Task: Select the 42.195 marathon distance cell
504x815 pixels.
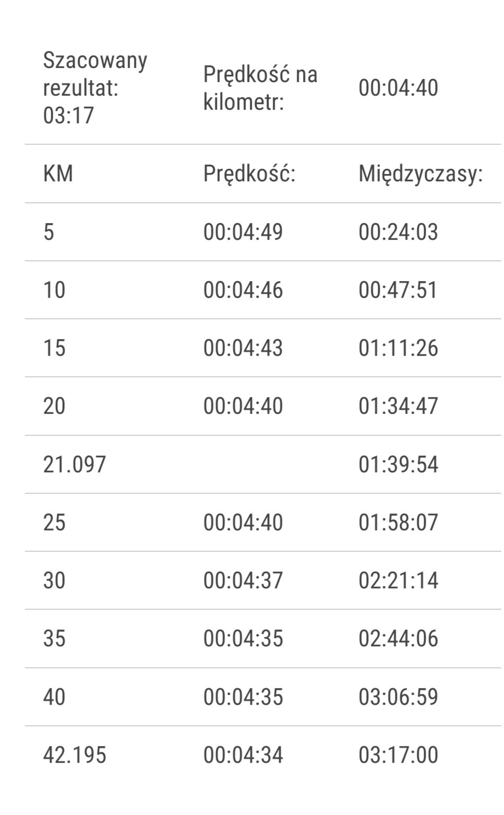Action: point(75,755)
